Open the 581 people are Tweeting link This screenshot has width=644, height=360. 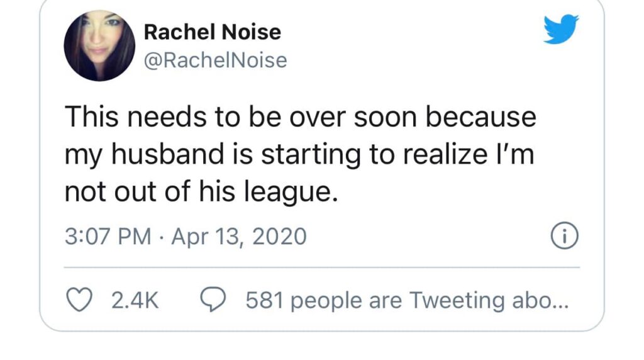pyautogui.click(x=406, y=301)
